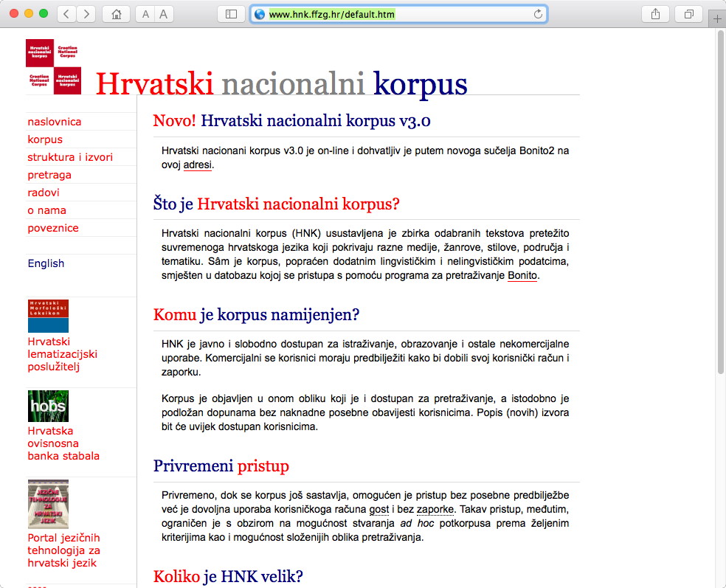Reload the page with the refresh icon
Image resolution: width=726 pixels, height=588 pixels.
point(538,14)
